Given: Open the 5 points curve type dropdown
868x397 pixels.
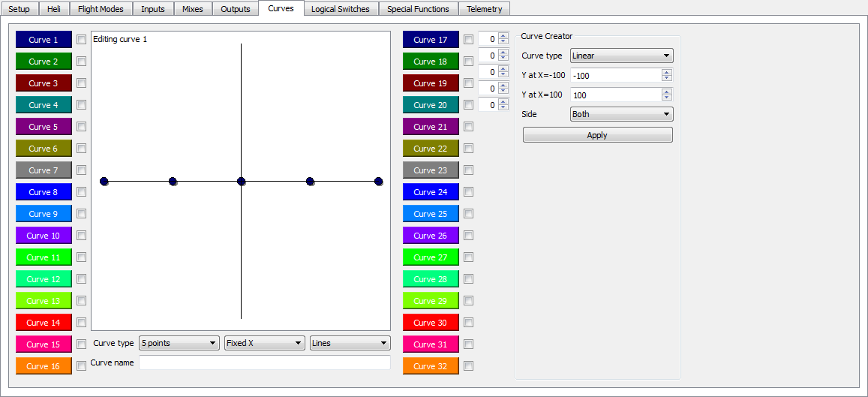Looking at the screenshot, I should (x=179, y=343).
